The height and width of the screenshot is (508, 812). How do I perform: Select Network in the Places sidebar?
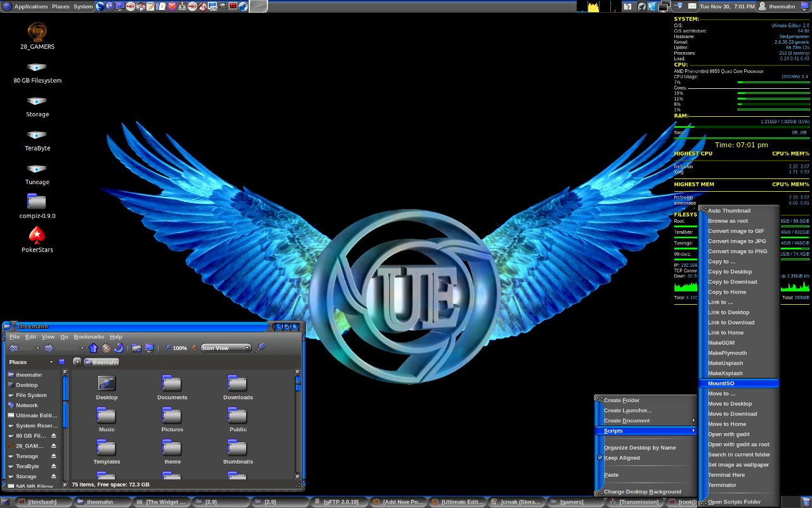tap(27, 405)
